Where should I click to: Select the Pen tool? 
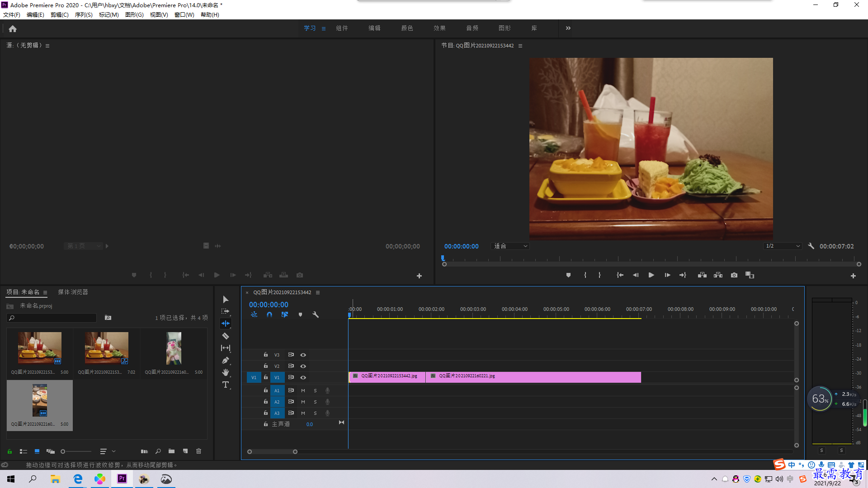click(226, 360)
